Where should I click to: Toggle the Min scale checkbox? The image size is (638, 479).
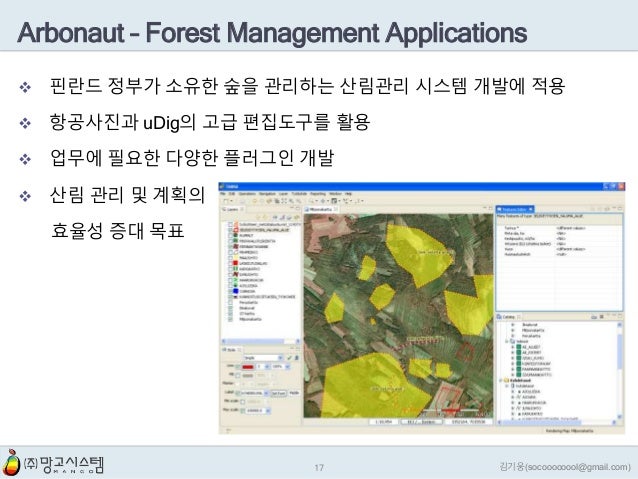coord(243,402)
